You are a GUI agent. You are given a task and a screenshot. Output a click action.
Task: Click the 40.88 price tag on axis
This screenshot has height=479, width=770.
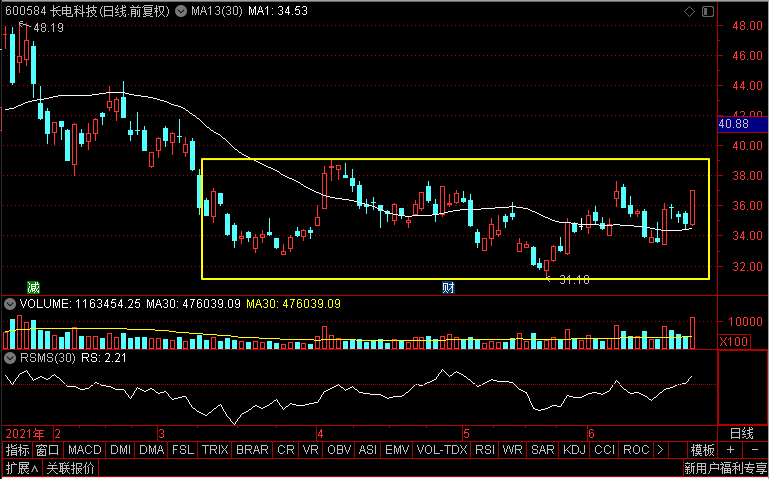pos(734,125)
